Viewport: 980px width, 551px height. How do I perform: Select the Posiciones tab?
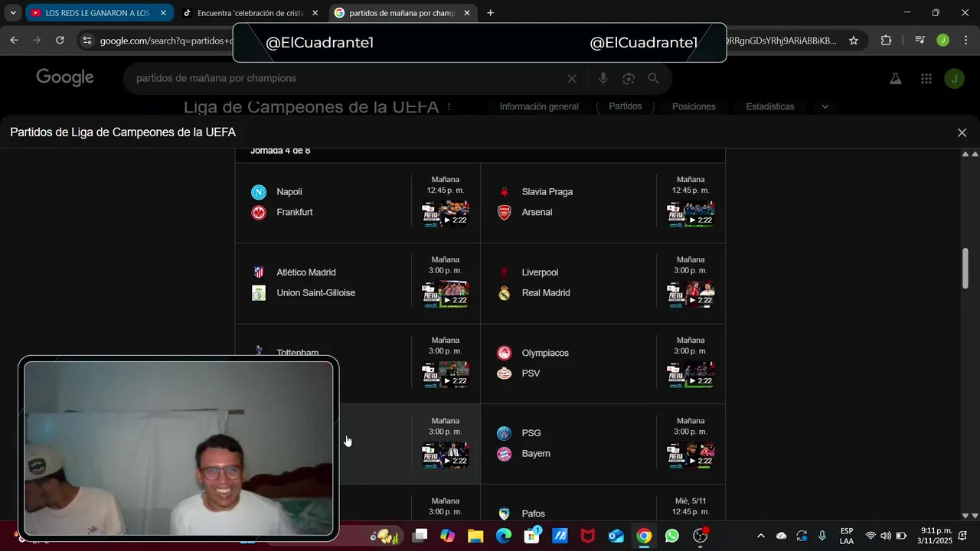pos(694,106)
